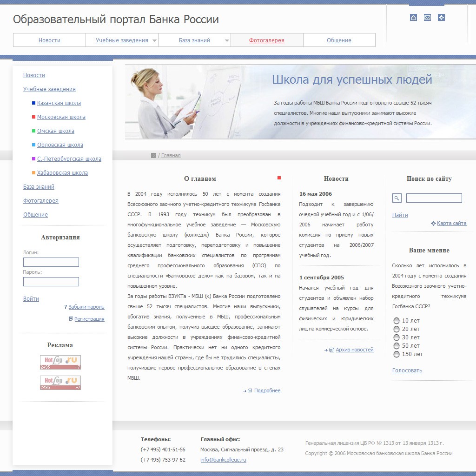Open Новости in the top navigation

point(49,40)
